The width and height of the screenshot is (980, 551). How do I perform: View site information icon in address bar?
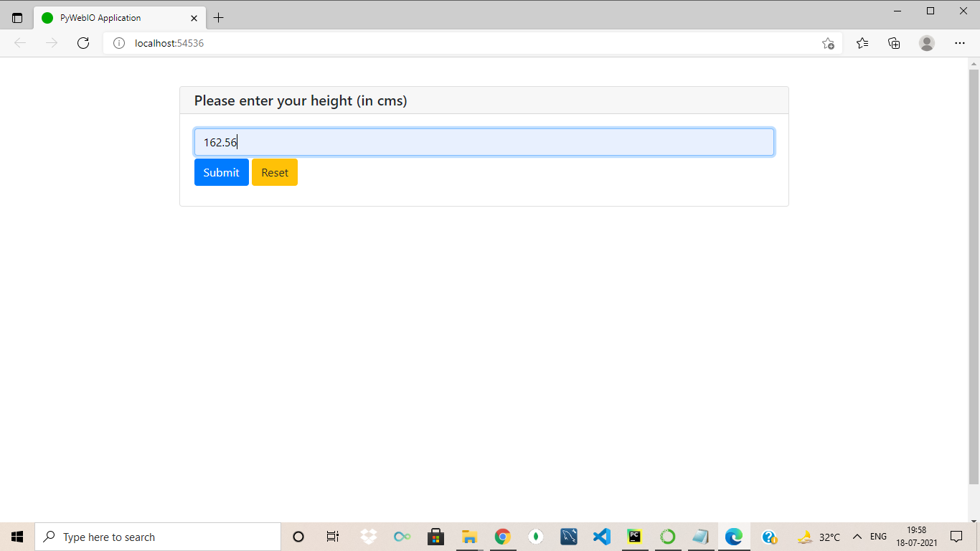click(x=119, y=43)
